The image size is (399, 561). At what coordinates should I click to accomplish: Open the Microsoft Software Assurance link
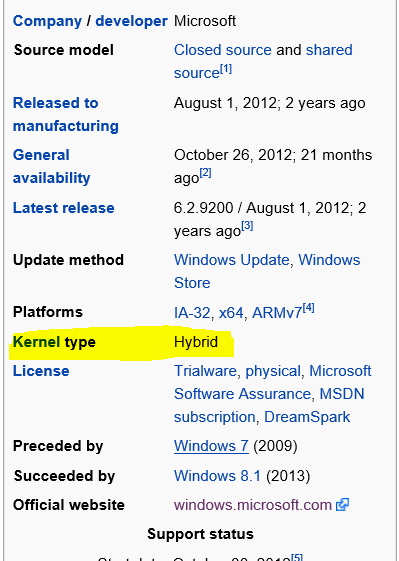tap(273, 382)
